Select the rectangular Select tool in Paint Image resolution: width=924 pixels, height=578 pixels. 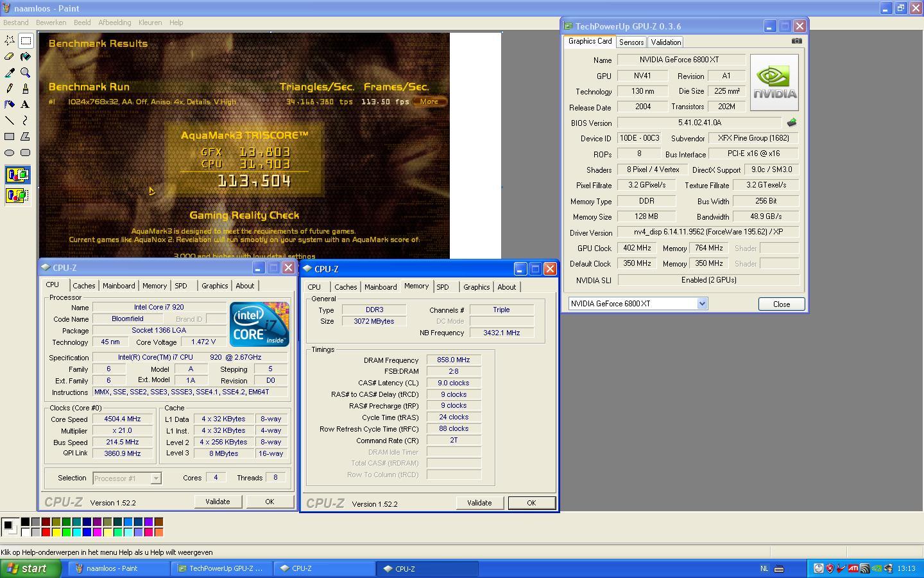point(26,40)
